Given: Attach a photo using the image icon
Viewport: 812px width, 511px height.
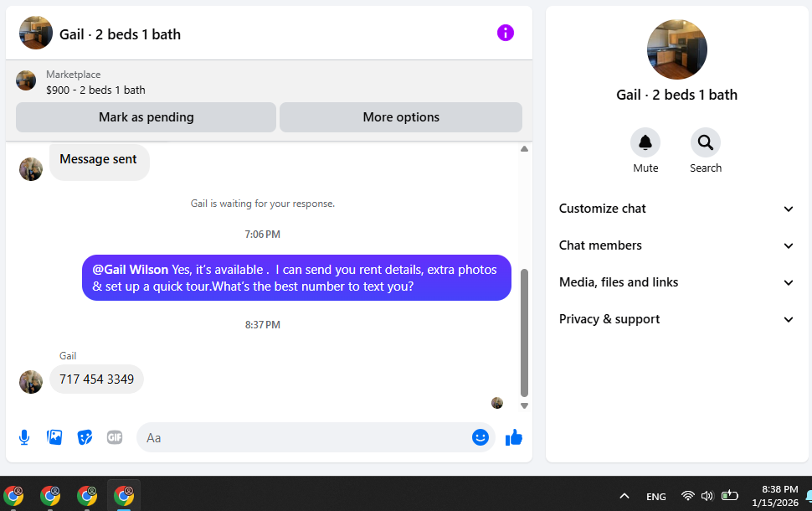Looking at the screenshot, I should click(54, 437).
